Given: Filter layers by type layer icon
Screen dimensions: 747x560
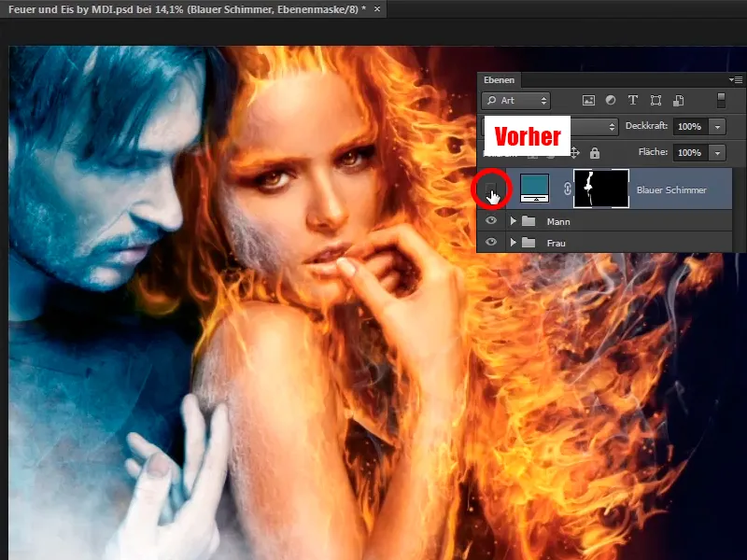Looking at the screenshot, I should point(633,100).
